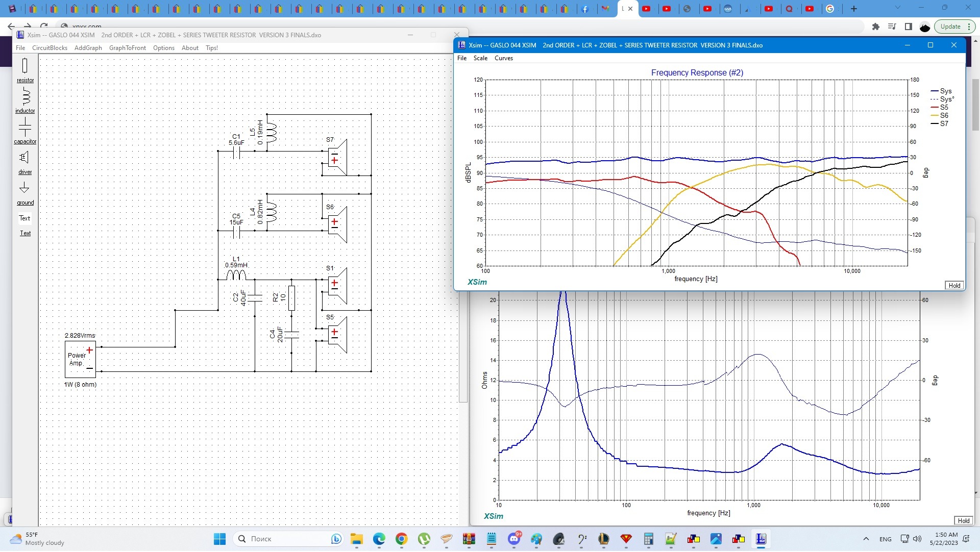Open Scale menu in Frequency Response window
The image size is (980, 552).
480,58
